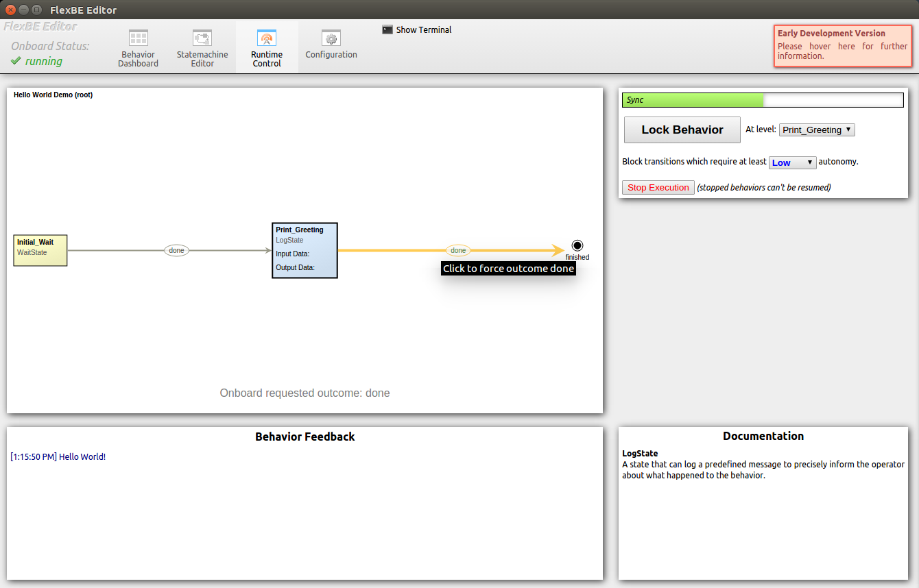Open the Behavior Dashboard tab
Screen dimensions: 919x588
[x=138, y=48]
